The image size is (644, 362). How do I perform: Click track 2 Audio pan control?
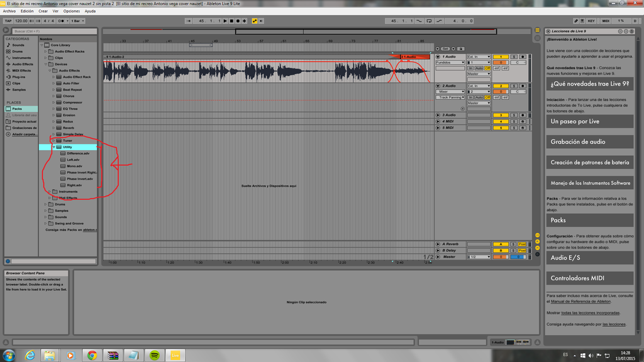click(518, 92)
